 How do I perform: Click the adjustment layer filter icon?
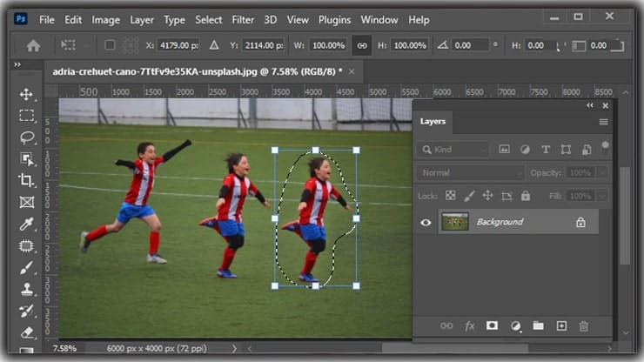pos(525,150)
